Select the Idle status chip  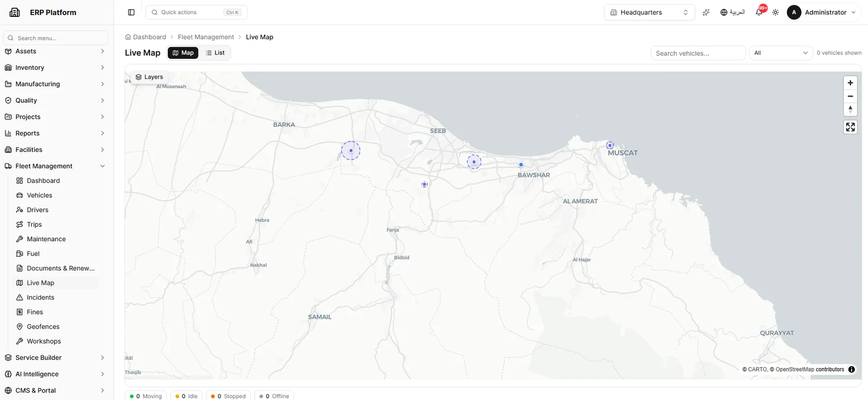tap(187, 396)
